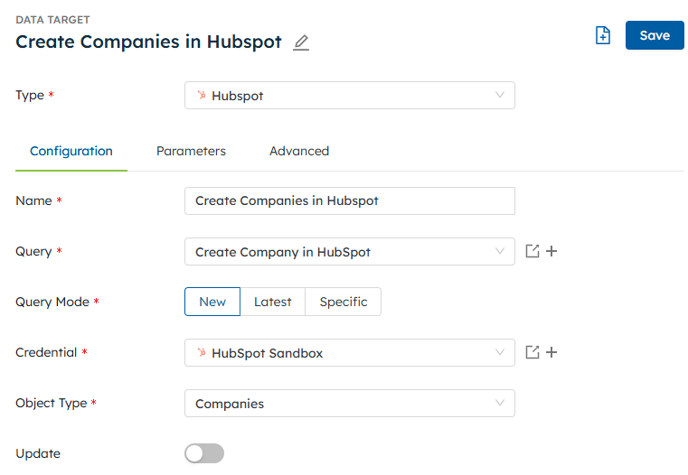Viewport: 688px width, 475px height.
Task: Toggle the Update switch on
Action: pos(204,453)
